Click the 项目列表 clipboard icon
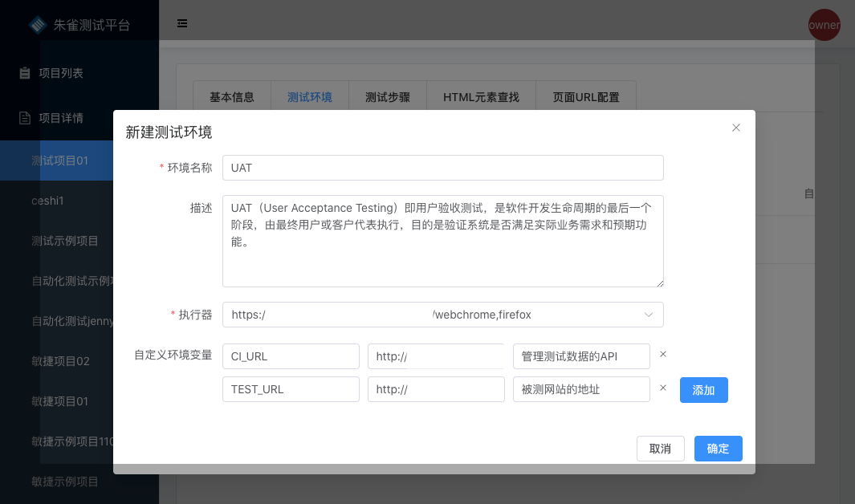This screenshot has height=504, width=855. pos(25,73)
